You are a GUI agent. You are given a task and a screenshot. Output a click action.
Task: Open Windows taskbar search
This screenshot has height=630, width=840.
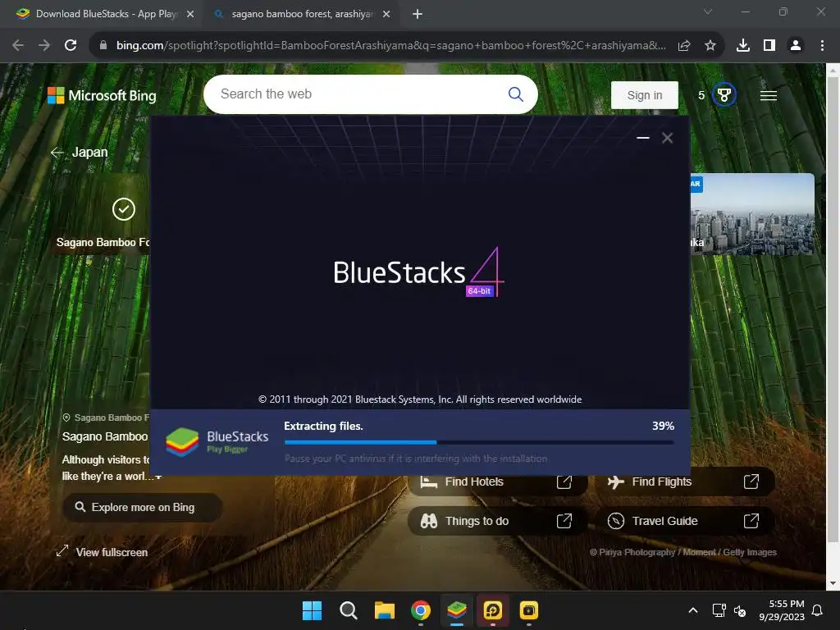(x=348, y=610)
